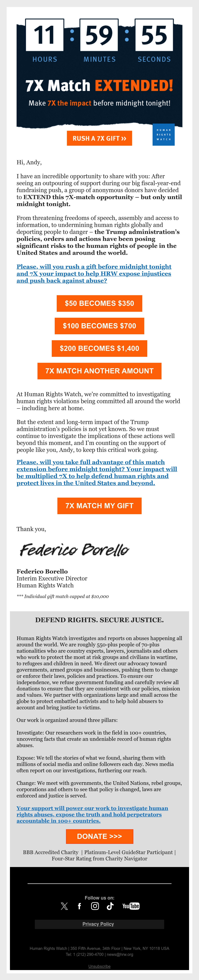Open the Privacy Policy link

pos(98,924)
